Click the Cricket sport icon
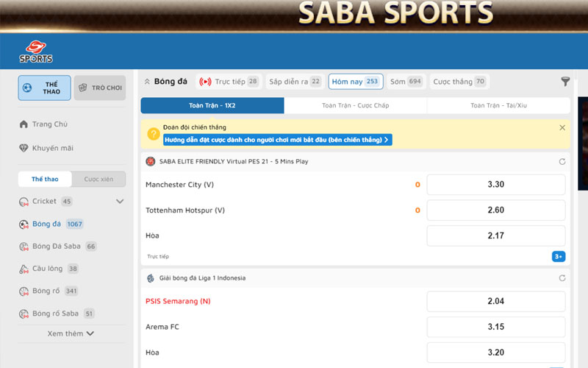This screenshot has width=588, height=368. pyautogui.click(x=24, y=202)
